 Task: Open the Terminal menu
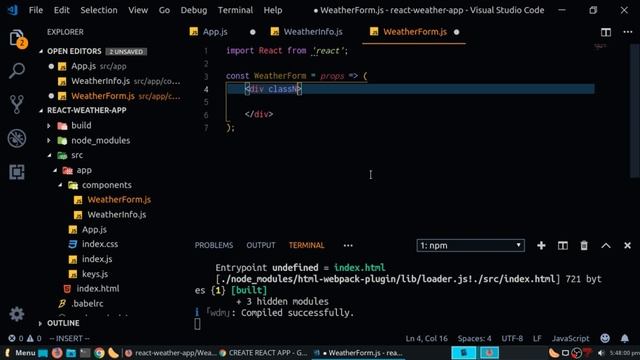point(236,10)
